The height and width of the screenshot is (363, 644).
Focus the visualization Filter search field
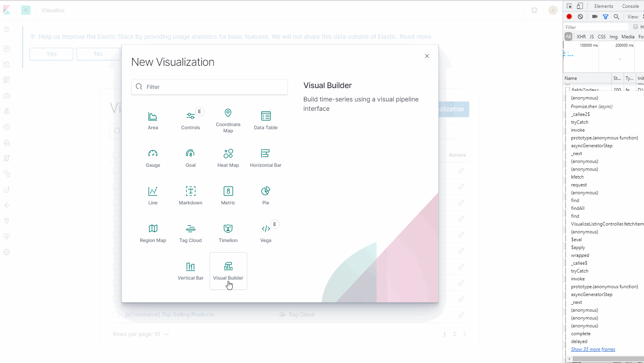click(x=210, y=87)
